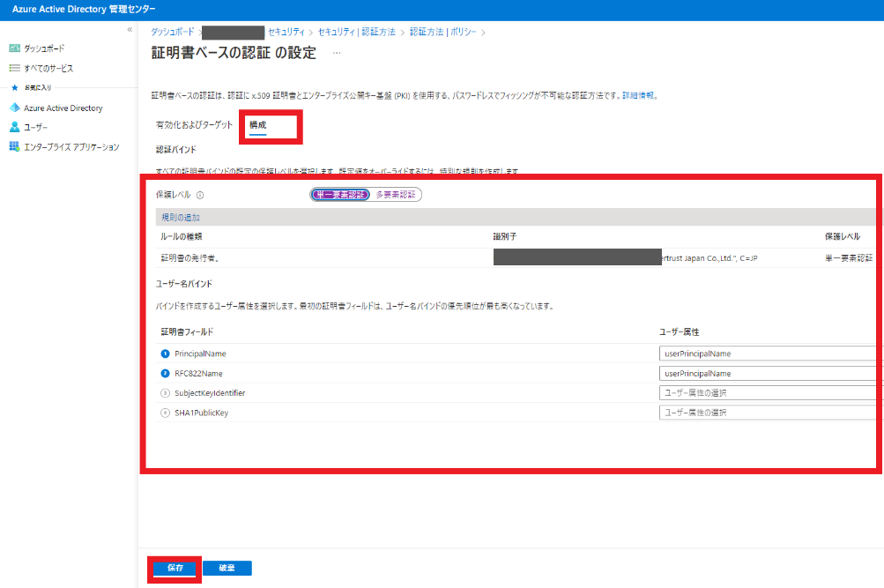The image size is (884, 588).
Task: Open user attribute dropdown for PrincipalName
Action: pyautogui.click(x=768, y=354)
